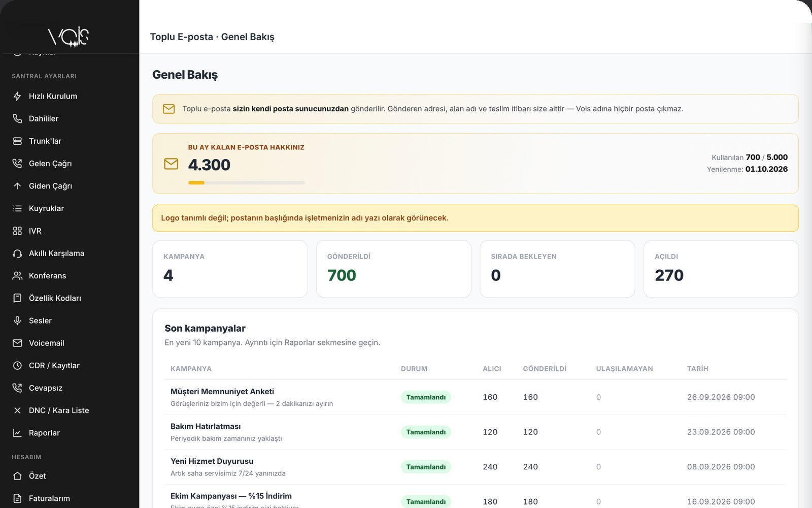Open the Faturalarım sidebar entry
This screenshot has width=812, height=508.
(x=70, y=498)
